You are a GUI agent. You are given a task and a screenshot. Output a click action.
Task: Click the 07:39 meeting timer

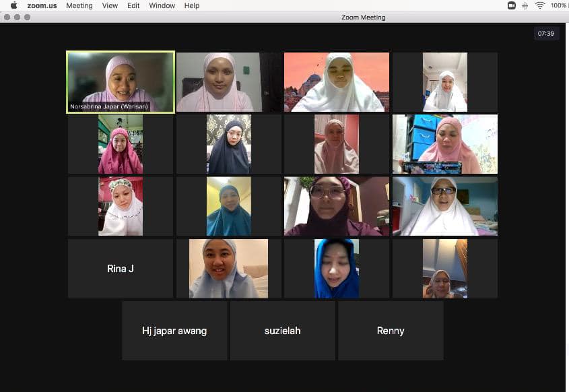[x=546, y=34]
